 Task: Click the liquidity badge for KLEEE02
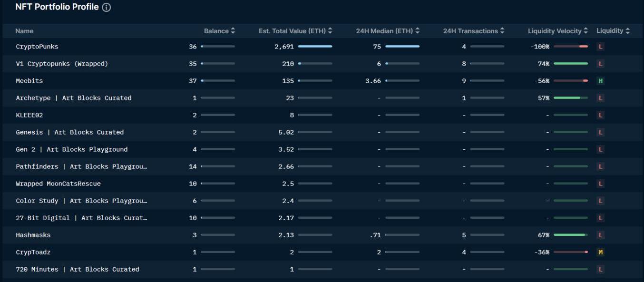click(x=600, y=115)
